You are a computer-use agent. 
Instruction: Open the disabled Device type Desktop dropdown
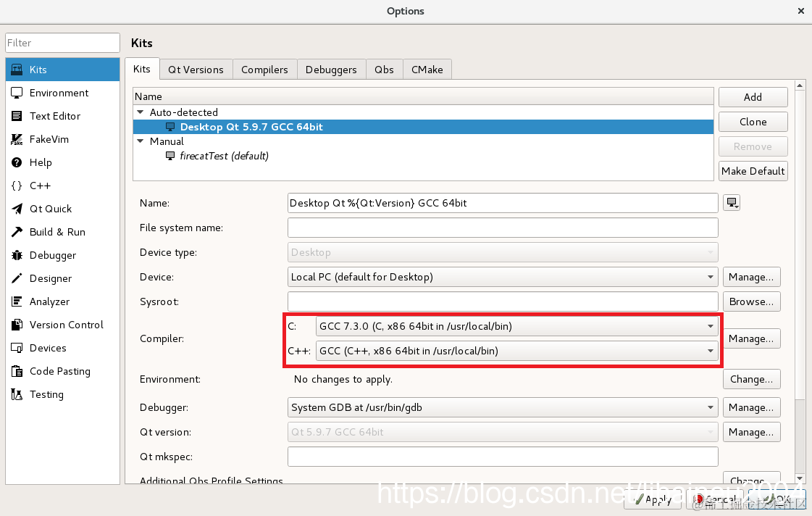coord(503,252)
